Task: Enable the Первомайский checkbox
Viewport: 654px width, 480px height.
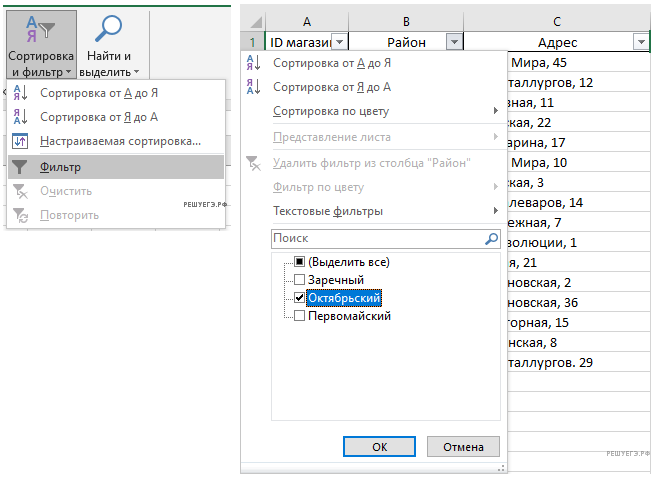Action: coord(300,316)
